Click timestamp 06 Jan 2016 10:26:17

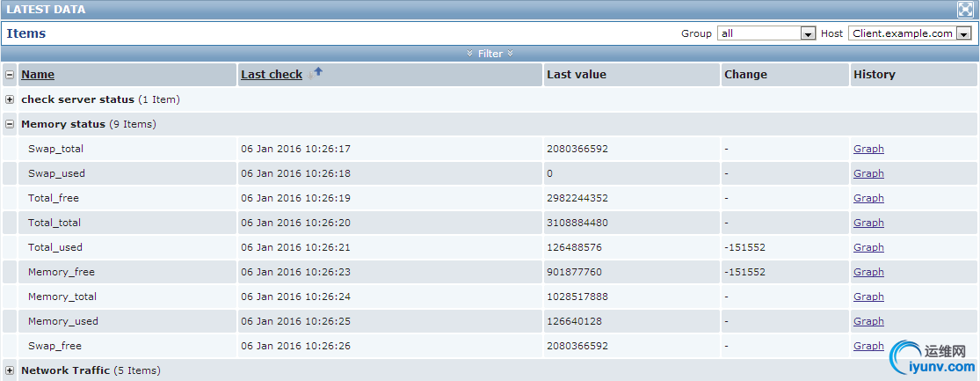click(x=295, y=149)
